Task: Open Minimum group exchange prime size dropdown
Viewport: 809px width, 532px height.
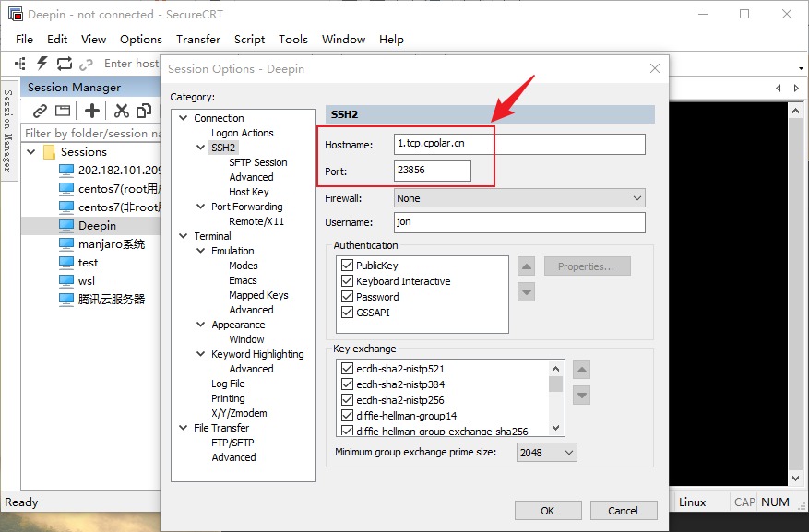Action: [546, 453]
